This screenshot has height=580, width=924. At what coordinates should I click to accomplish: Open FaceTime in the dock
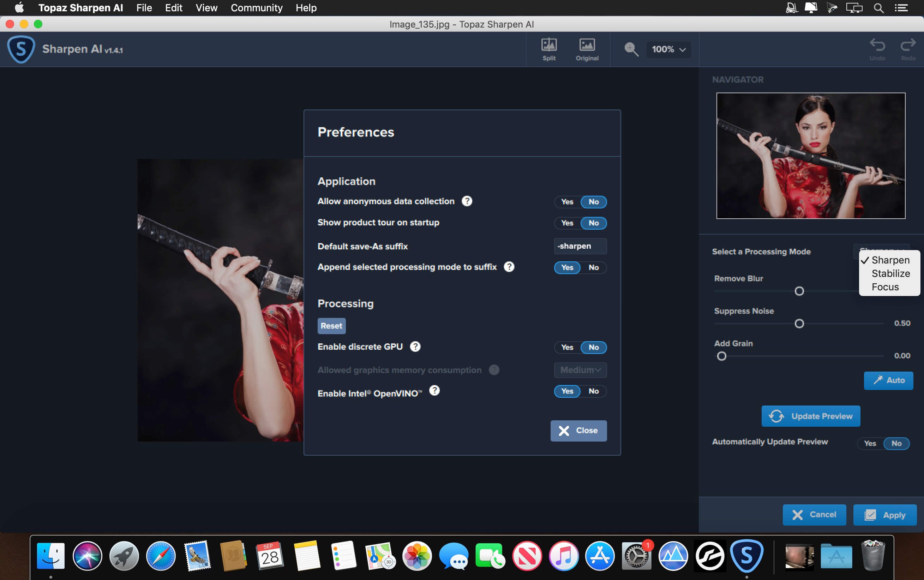tap(490, 555)
